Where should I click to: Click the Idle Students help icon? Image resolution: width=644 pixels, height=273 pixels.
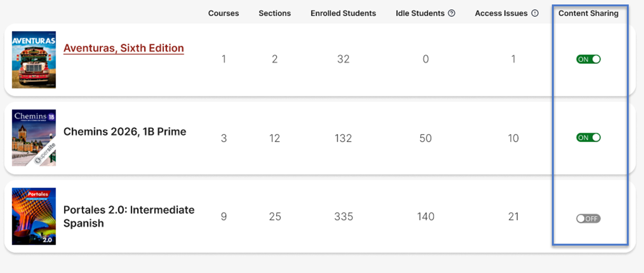pyautogui.click(x=451, y=13)
